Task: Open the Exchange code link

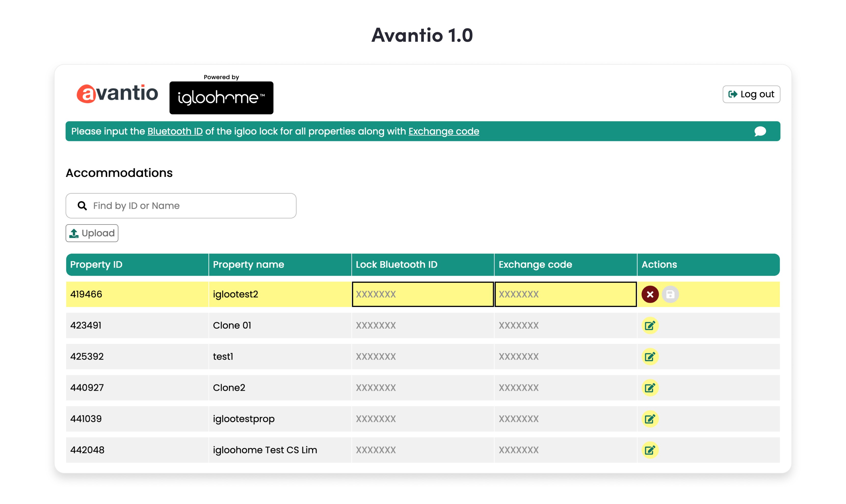Action: (444, 131)
